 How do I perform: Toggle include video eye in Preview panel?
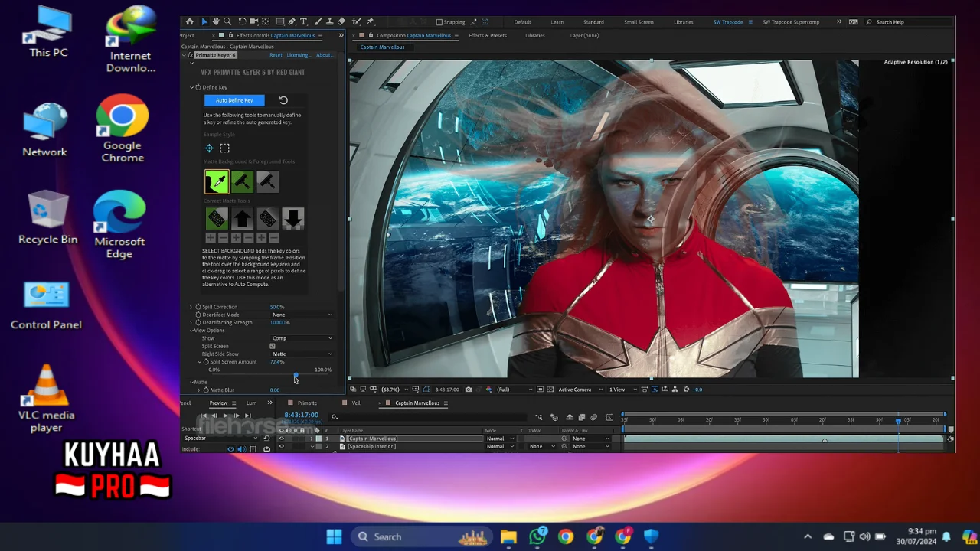tap(230, 449)
